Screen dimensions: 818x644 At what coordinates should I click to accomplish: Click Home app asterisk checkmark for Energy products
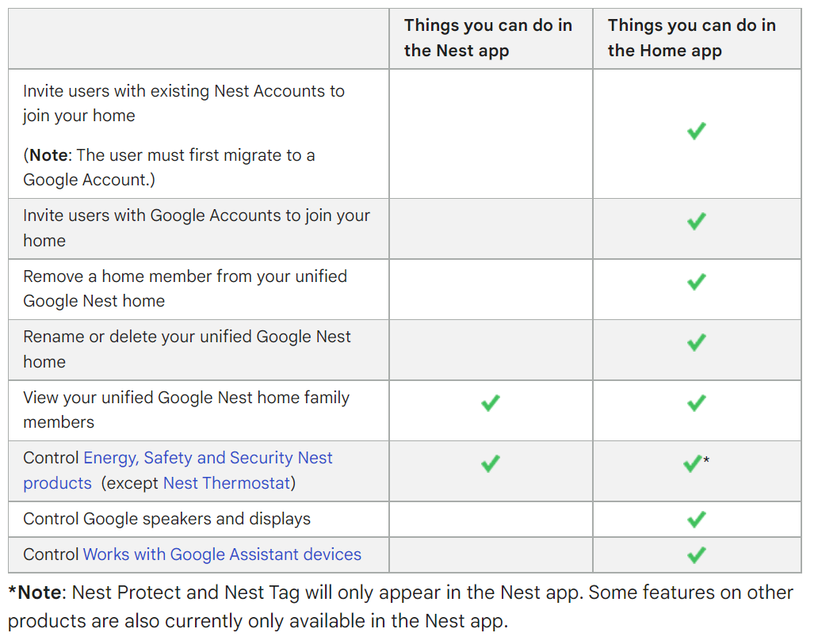coord(693,463)
